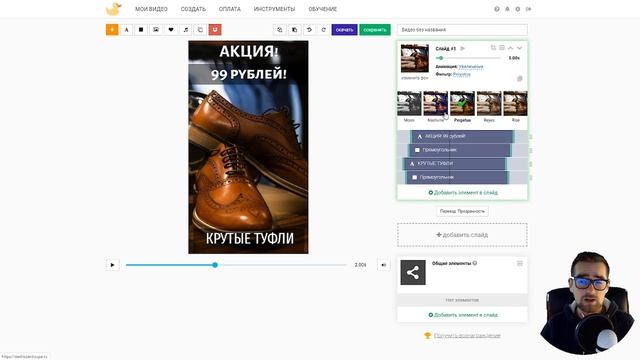Play the video preview
This screenshot has width=640, height=360.
click(x=112, y=265)
